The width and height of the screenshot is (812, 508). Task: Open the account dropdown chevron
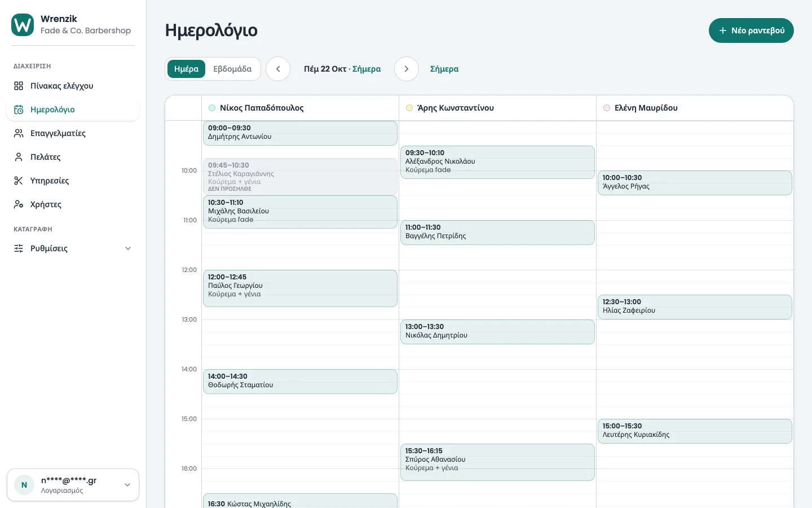click(x=127, y=485)
